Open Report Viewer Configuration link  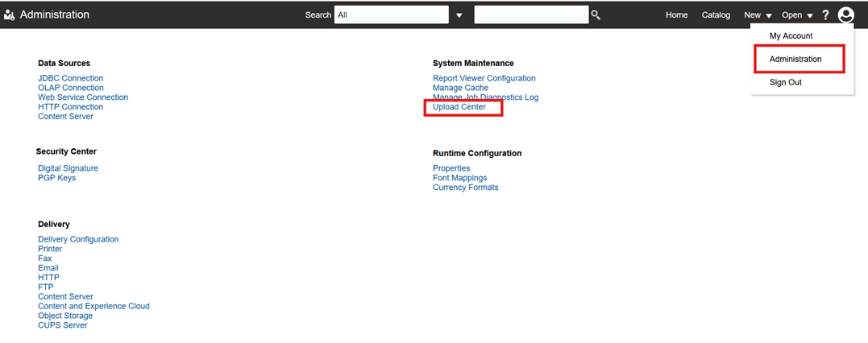pyautogui.click(x=484, y=78)
